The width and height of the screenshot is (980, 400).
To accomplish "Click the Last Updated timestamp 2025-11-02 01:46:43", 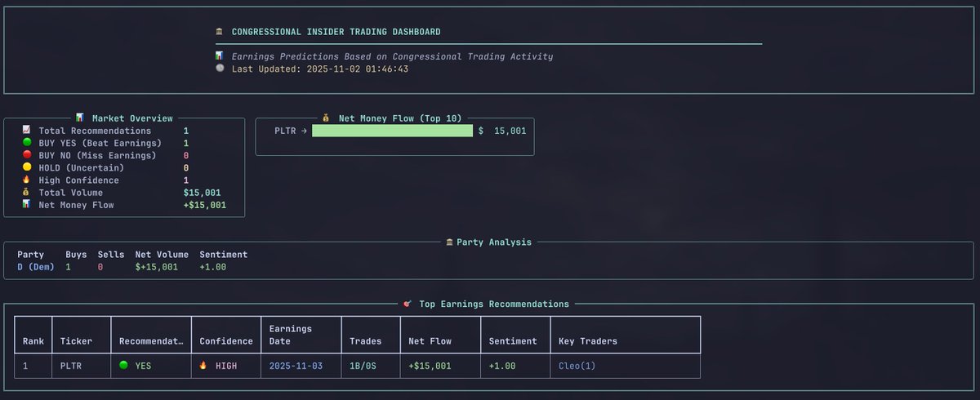I will pos(357,69).
